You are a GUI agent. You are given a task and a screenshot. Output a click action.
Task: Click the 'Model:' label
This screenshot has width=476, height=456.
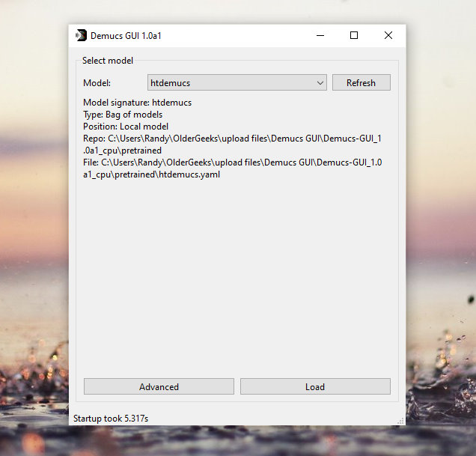click(x=97, y=83)
